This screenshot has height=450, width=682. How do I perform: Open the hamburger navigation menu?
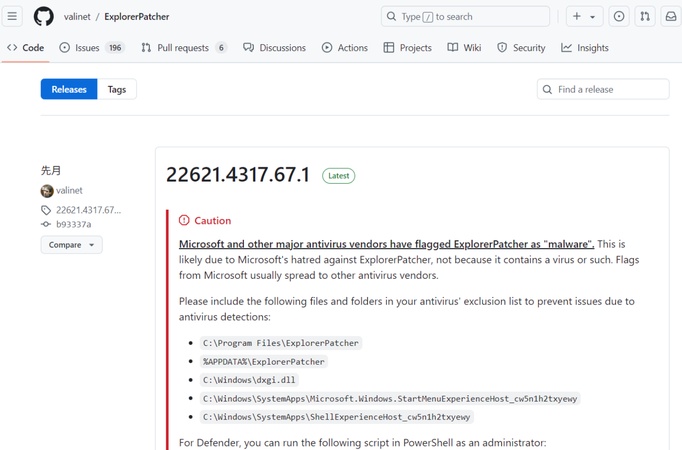coord(12,17)
